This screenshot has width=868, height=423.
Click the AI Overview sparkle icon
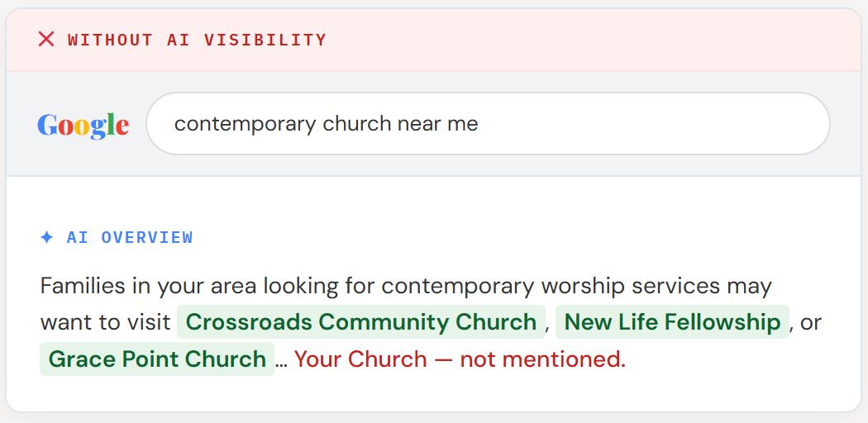coord(47,237)
